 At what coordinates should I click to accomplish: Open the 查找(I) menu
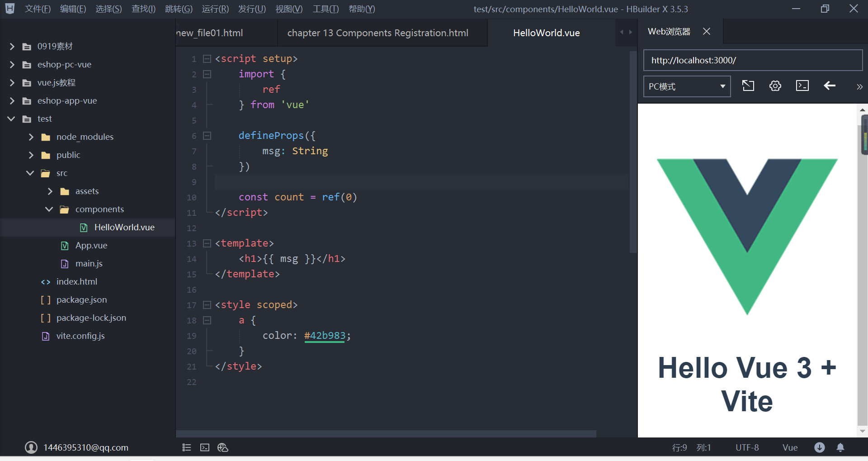coord(143,9)
